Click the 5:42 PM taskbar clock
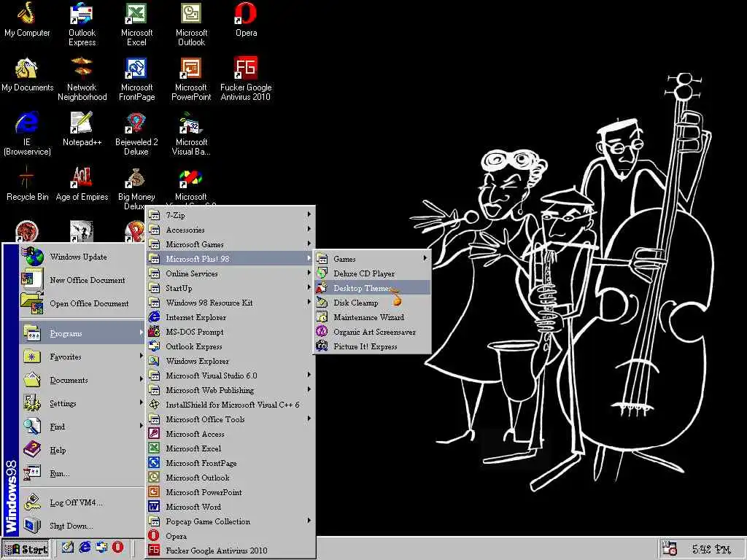The width and height of the screenshot is (747, 560). [x=711, y=549]
